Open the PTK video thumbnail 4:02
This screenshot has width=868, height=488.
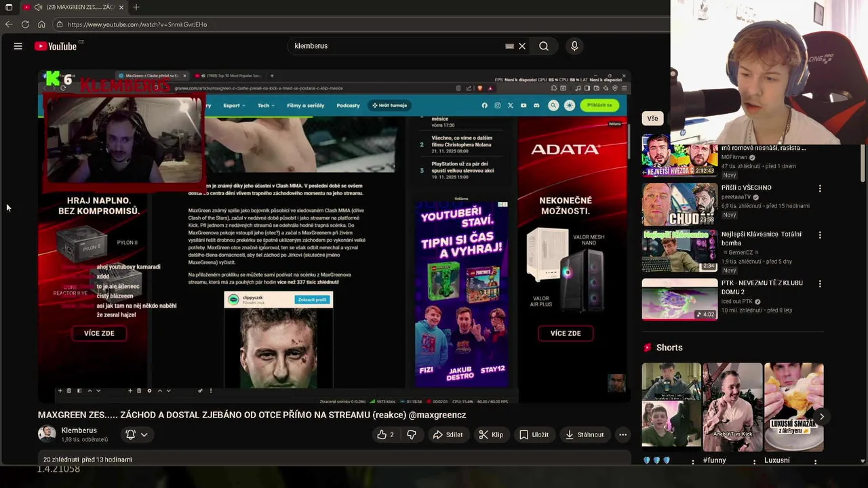(x=679, y=299)
